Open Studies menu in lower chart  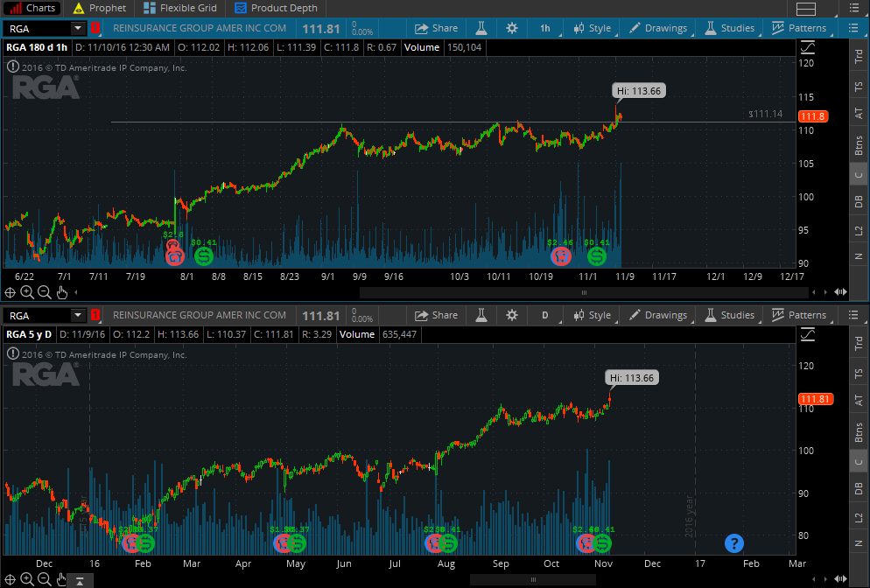point(730,315)
